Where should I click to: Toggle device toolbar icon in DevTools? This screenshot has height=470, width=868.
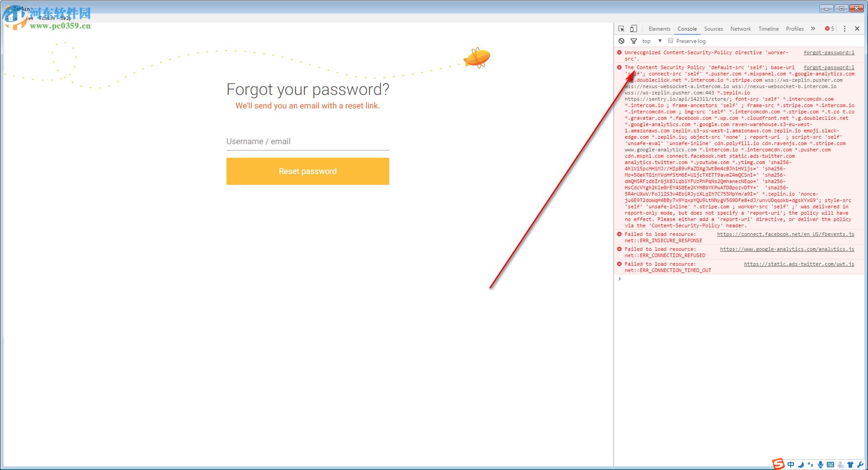coord(633,28)
